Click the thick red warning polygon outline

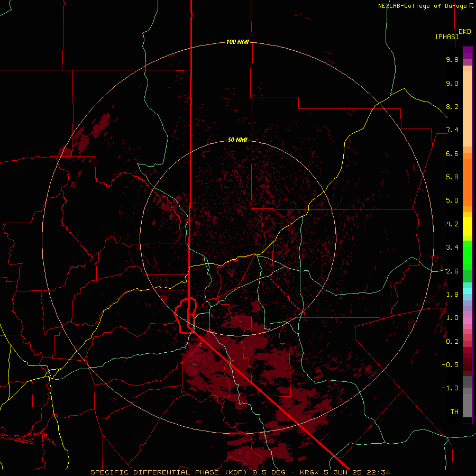pyautogui.click(x=186, y=316)
